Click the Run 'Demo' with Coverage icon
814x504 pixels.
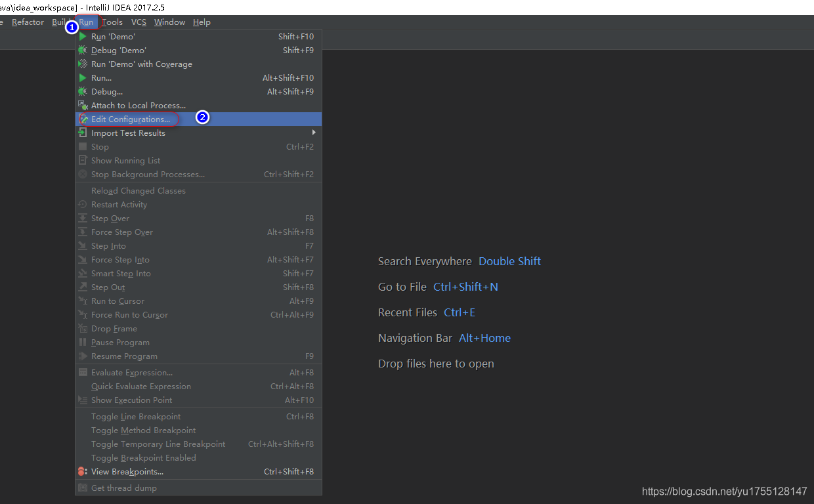83,64
